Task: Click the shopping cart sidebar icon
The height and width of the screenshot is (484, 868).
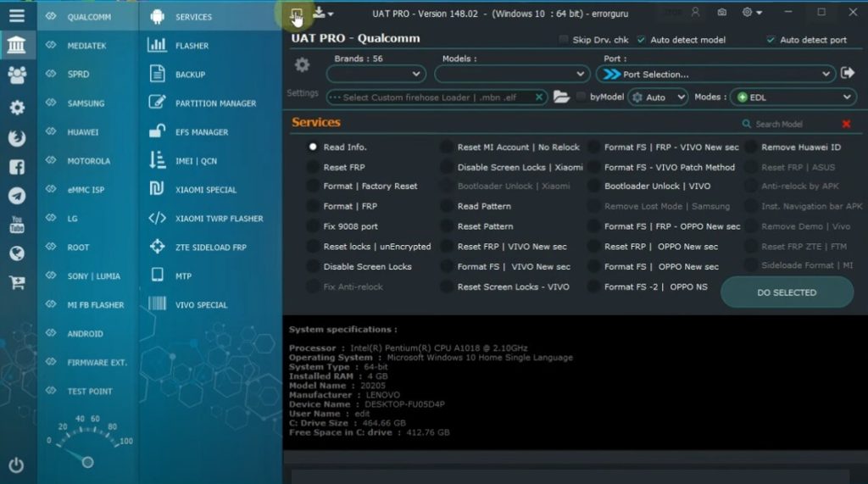Action: (x=17, y=282)
